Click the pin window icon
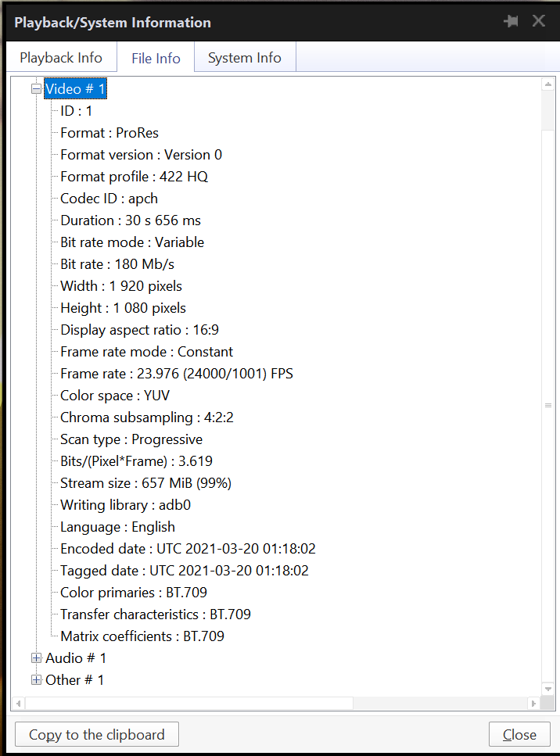560x756 pixels. click(x=512, y=21)
